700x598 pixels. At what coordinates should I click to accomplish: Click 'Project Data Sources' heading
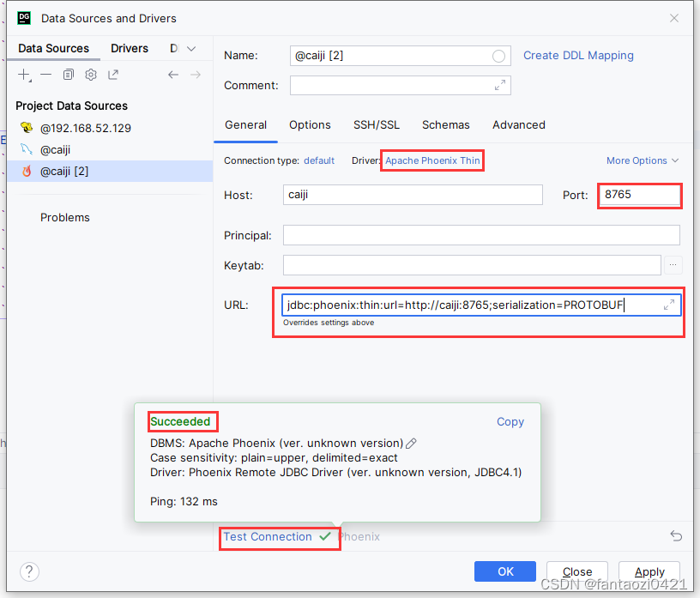[x=71, y=106]
